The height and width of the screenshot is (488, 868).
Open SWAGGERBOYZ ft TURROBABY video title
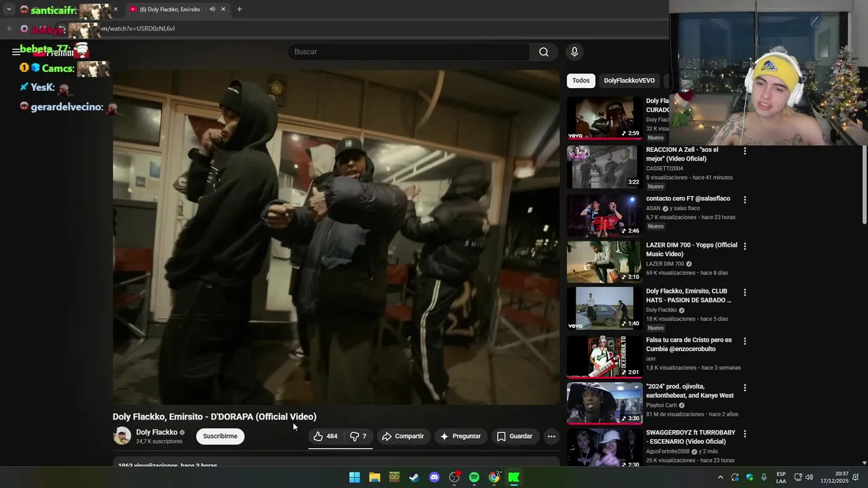pyautogui.click(x=690, y=437)
